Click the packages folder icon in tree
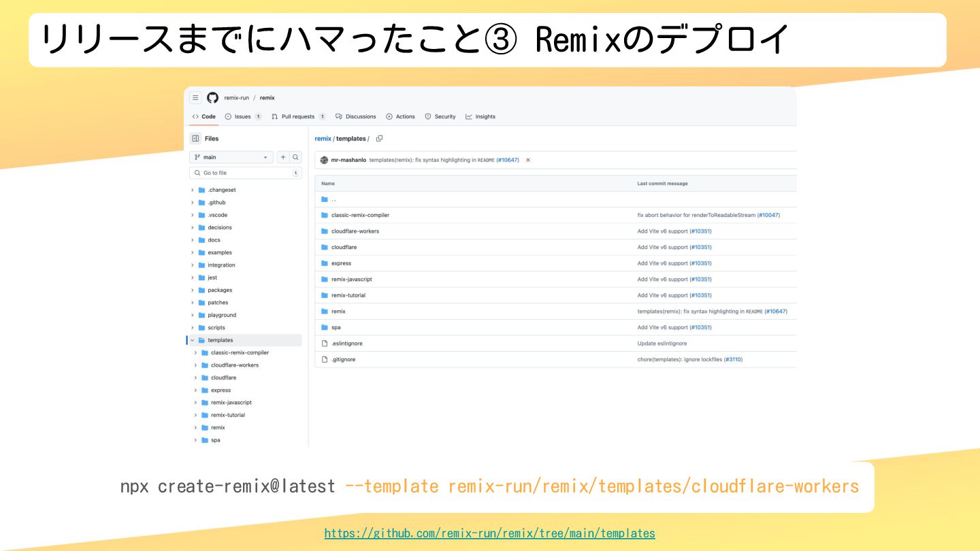This screenshot has width=980, height=551. tap(201, 290)
